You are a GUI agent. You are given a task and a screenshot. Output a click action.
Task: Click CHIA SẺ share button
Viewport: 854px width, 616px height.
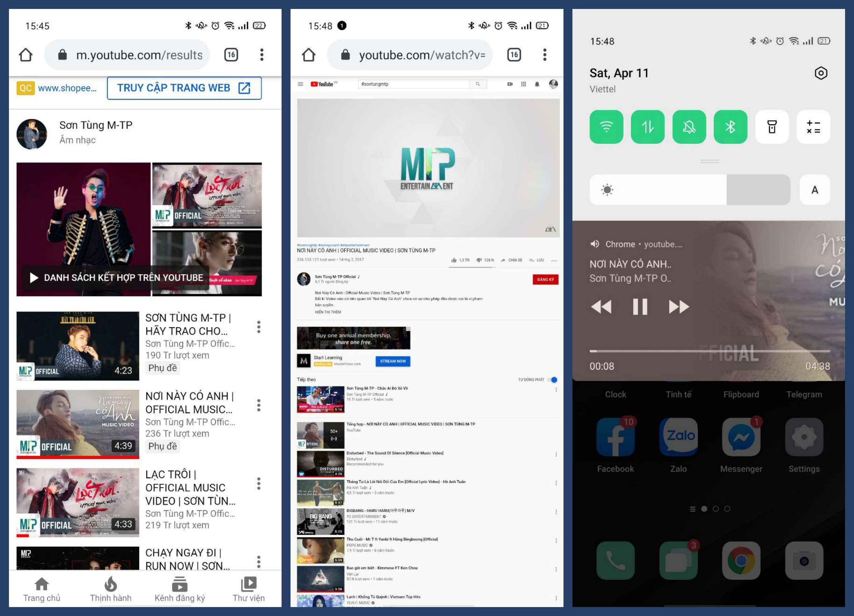[x=511, y=260]
